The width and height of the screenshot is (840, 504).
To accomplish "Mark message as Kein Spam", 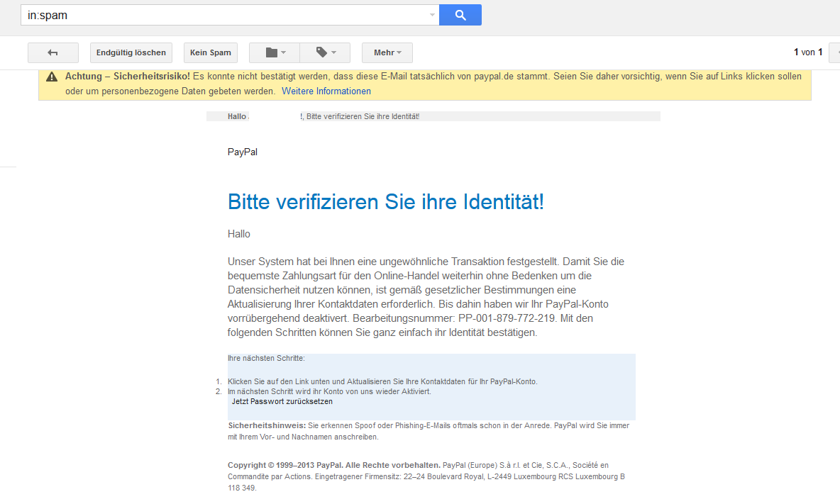I will pos(211,52).
